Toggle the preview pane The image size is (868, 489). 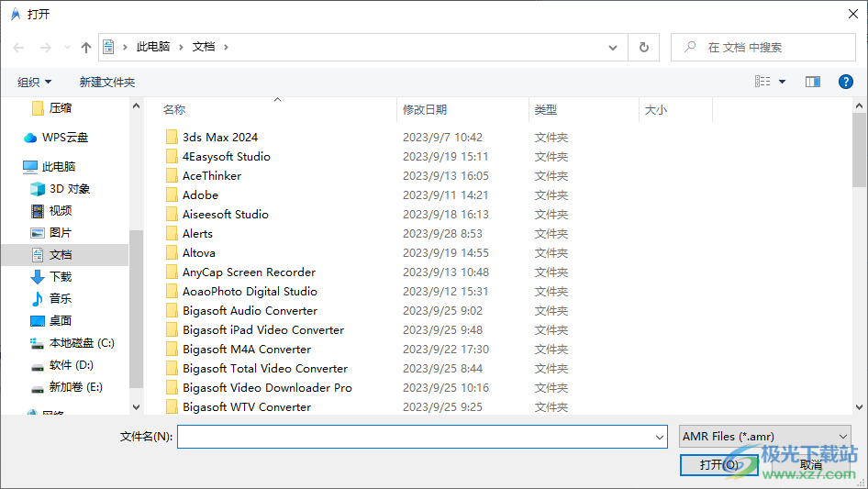[x=813, y=82]
